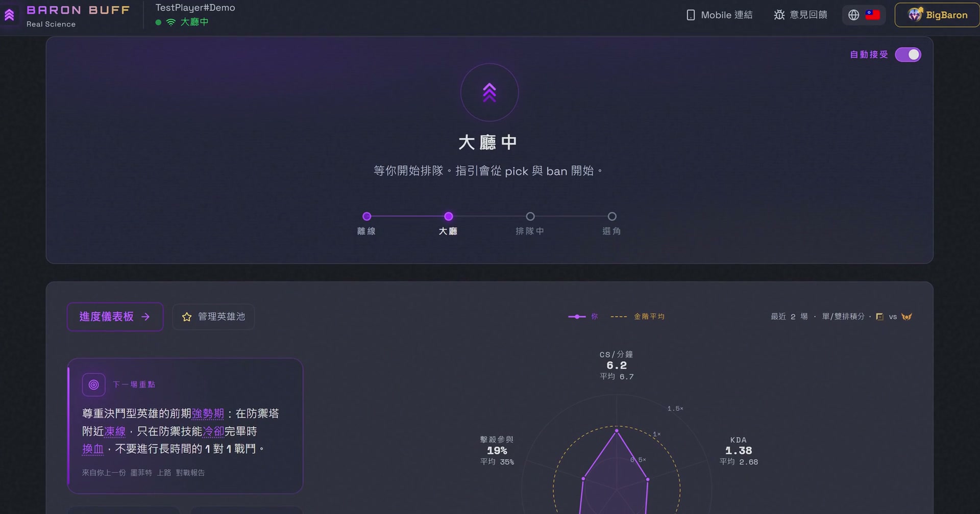Screen dimensions: 980x514
Task: Click the Wi-Fi connection status icon
Action: pos(171,22)
